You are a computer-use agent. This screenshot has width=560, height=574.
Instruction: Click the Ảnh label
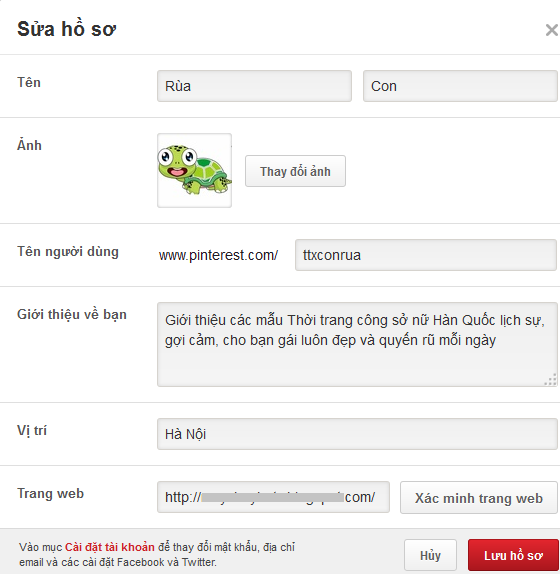(x=29, y=145)
